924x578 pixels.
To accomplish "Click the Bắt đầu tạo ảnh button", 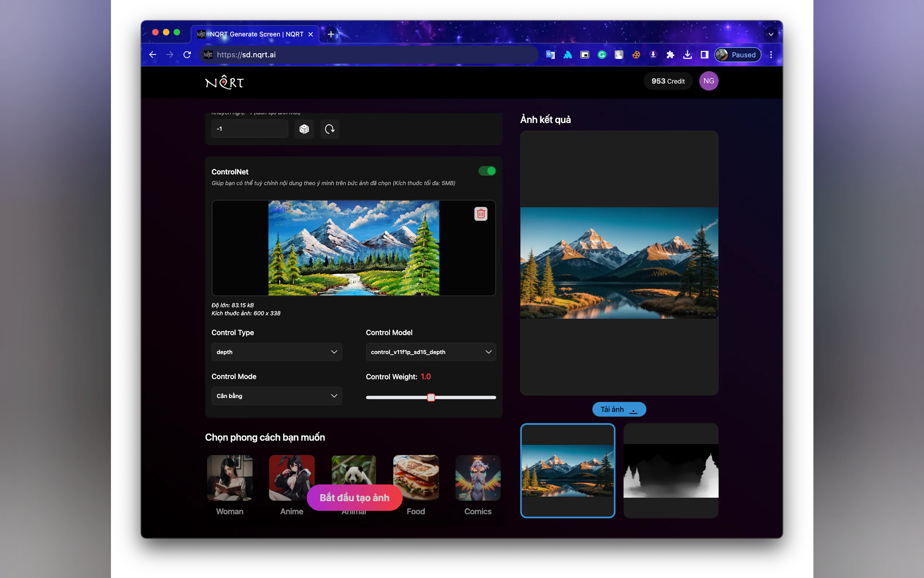I will 354,497.
